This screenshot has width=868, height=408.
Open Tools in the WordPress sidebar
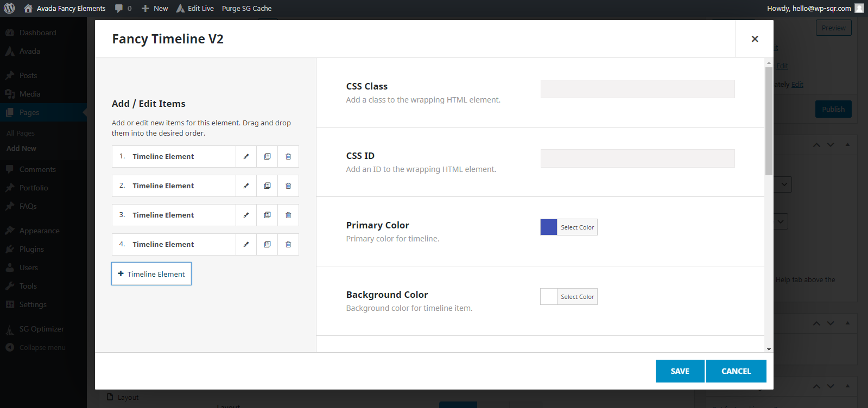pos(43,286)
